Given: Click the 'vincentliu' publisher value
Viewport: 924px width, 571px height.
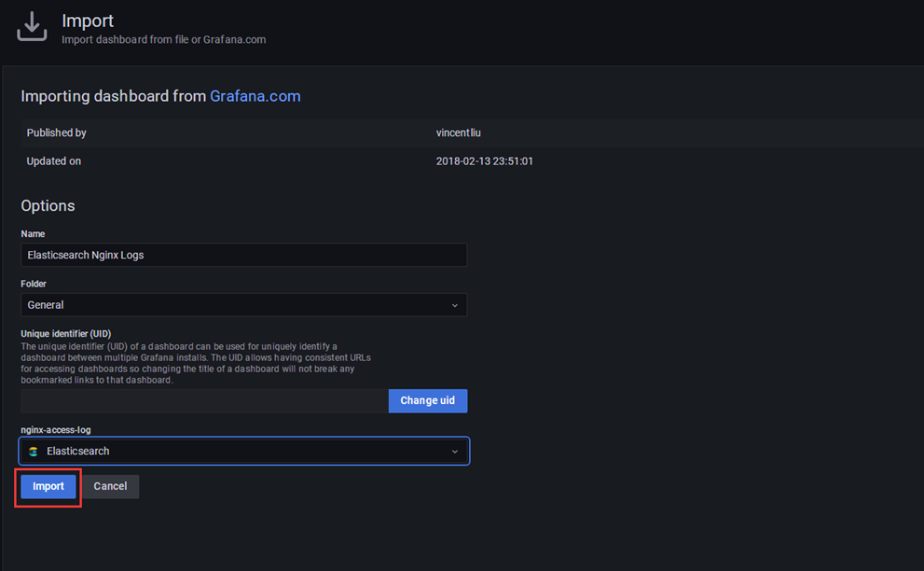Looking at the screenshot, I should (459, 132).
